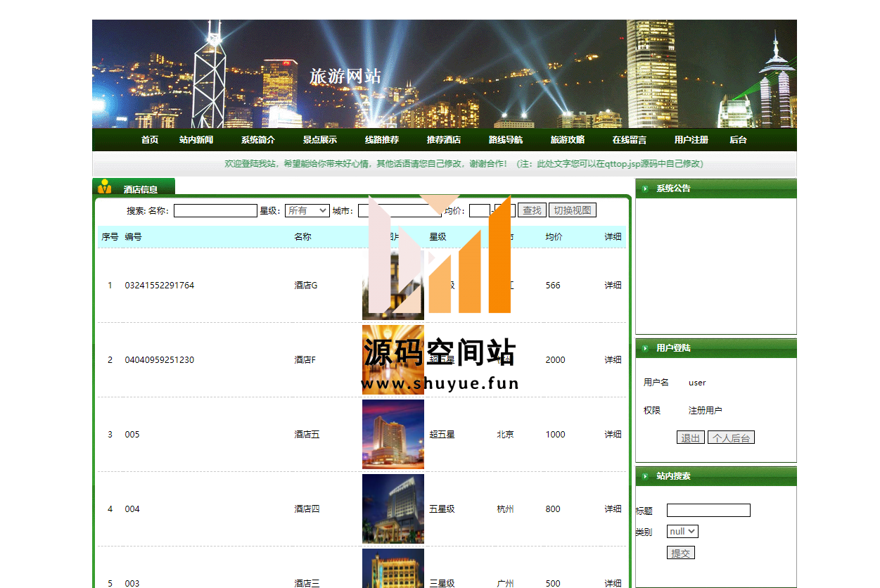Click the 酒店G name cell

click(x=306, y=286)
